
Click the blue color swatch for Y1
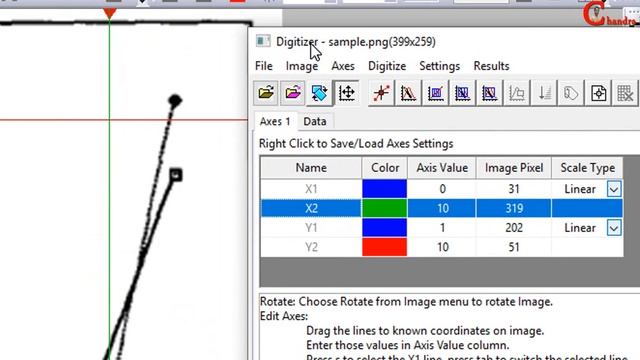(x=384, y=228)
